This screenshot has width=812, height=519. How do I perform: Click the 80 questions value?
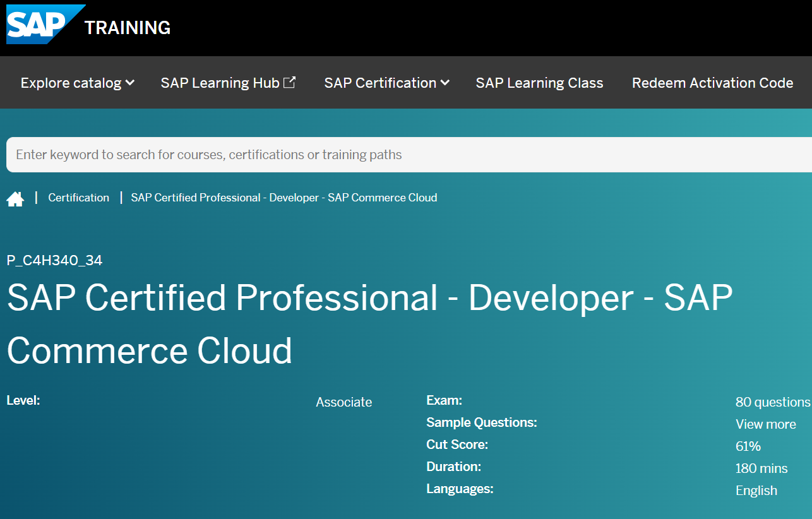pyautogui.click(x=773, y=402)
